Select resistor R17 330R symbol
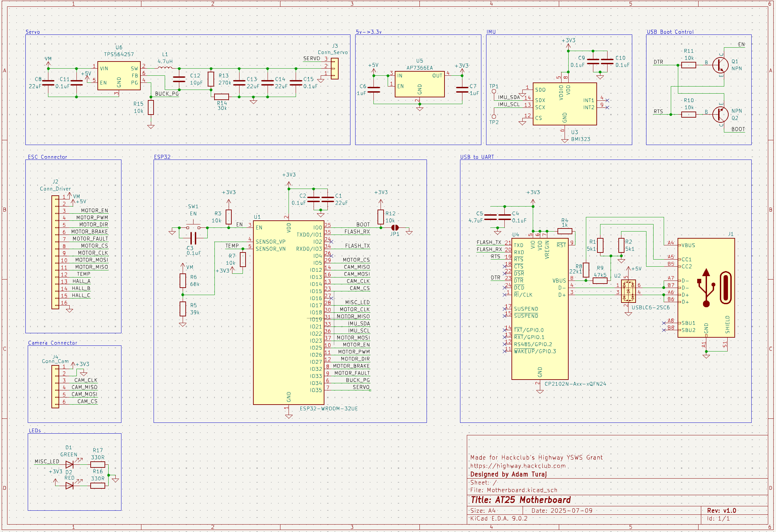The width and height of the screenshot is (776, 532). point(98,464)
